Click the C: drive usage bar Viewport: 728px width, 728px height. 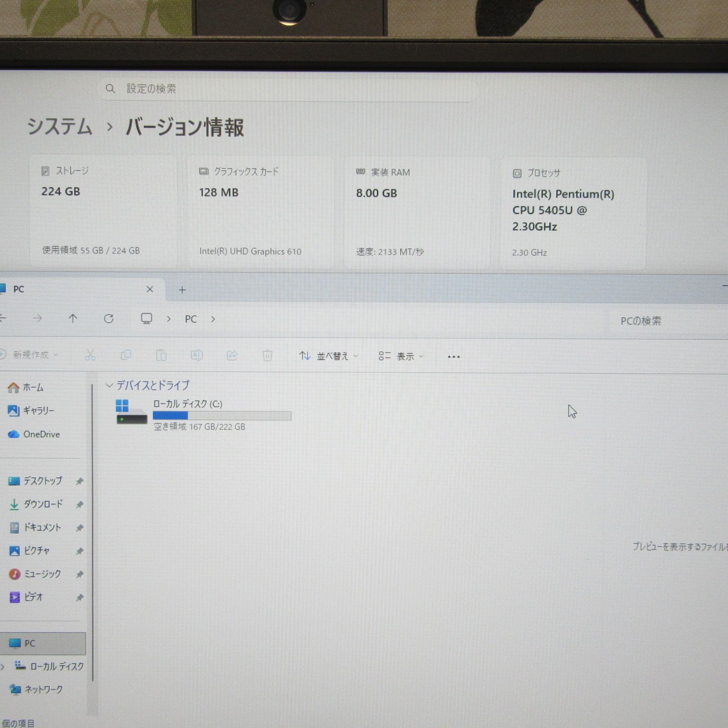coord(222,416)
